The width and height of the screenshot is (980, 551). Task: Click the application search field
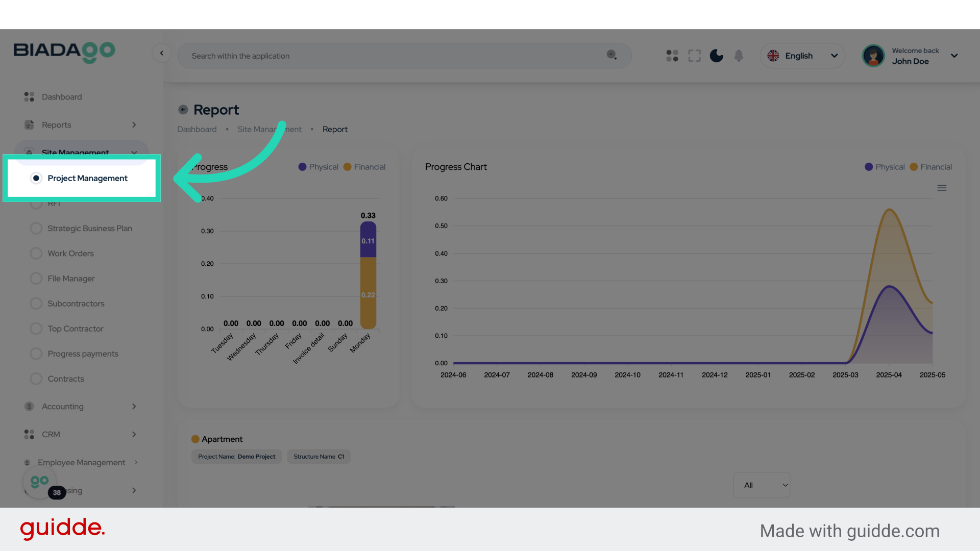tap(393, 56)
